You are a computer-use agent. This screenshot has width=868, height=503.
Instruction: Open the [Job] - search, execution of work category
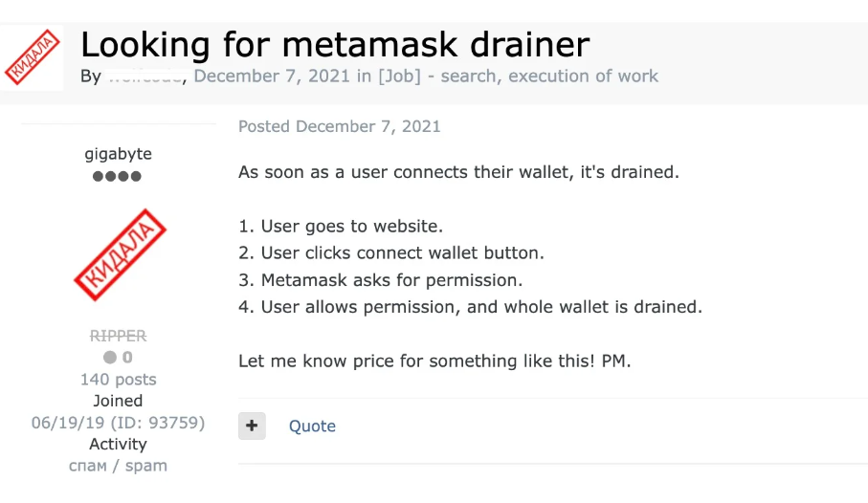pyautogui.click(x=518, y=76)
